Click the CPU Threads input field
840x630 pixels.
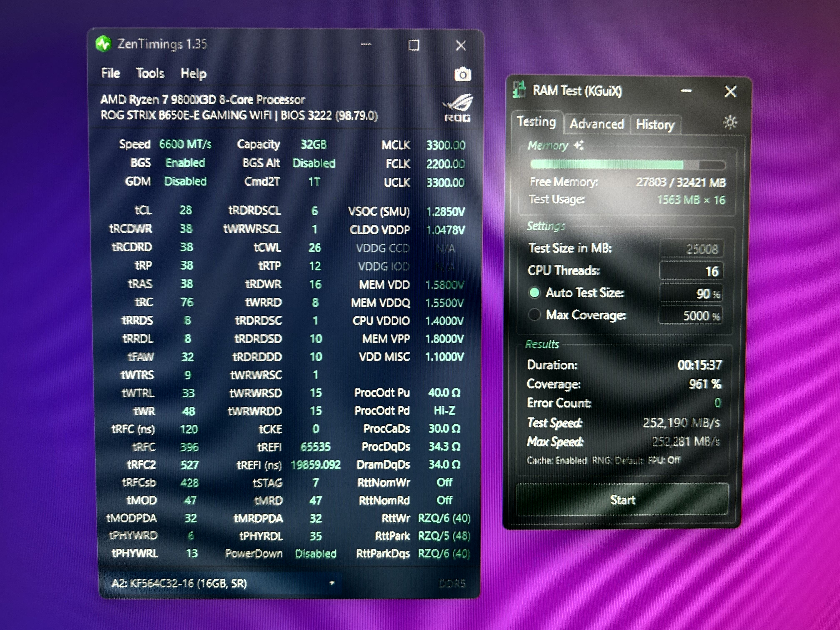click(691, 271)
